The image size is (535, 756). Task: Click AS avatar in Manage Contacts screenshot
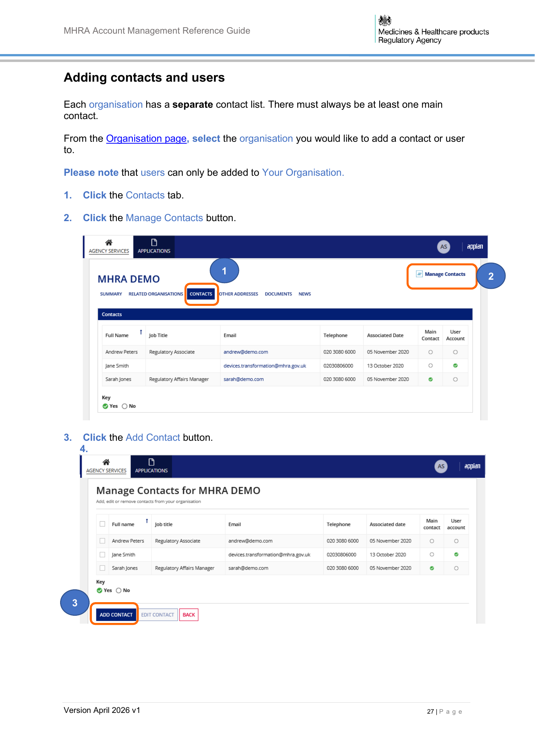441,466
